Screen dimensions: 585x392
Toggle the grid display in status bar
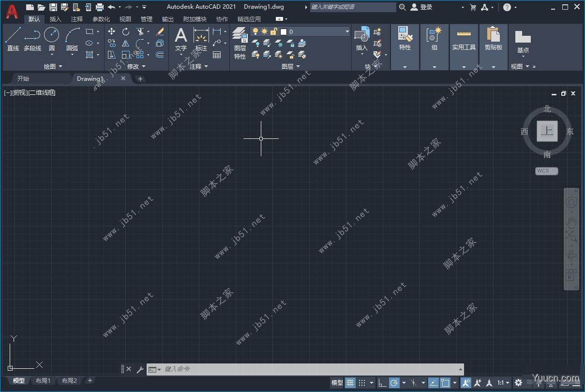click(x=350, y=382)
